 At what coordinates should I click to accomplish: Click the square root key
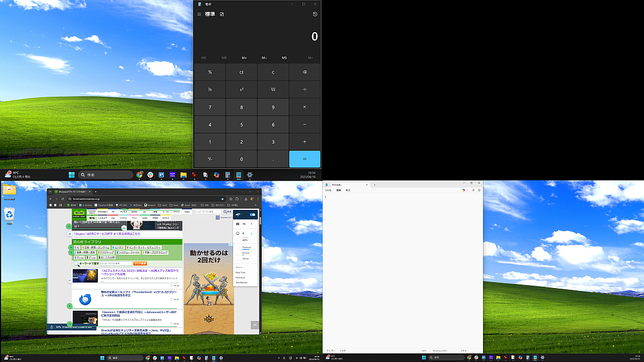(x=273, y=89)
